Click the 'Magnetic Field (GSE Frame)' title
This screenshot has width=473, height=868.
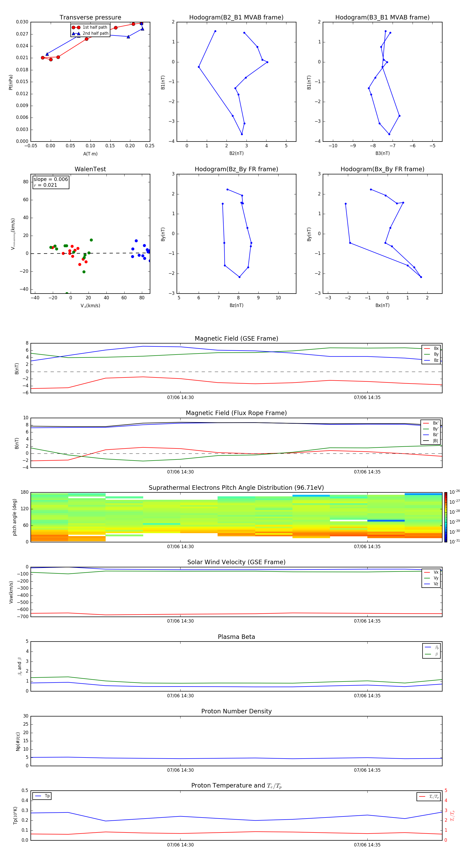point(236,339)
